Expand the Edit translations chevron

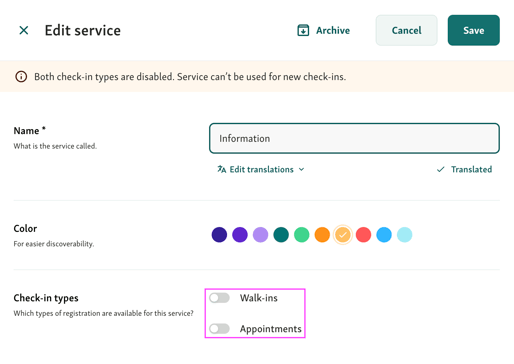301,169
